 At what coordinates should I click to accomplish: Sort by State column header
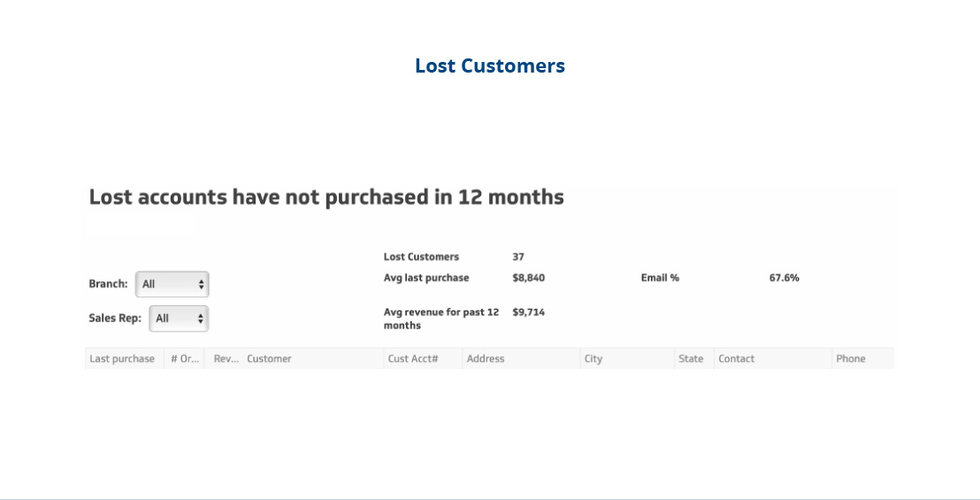tap(691, 358)
